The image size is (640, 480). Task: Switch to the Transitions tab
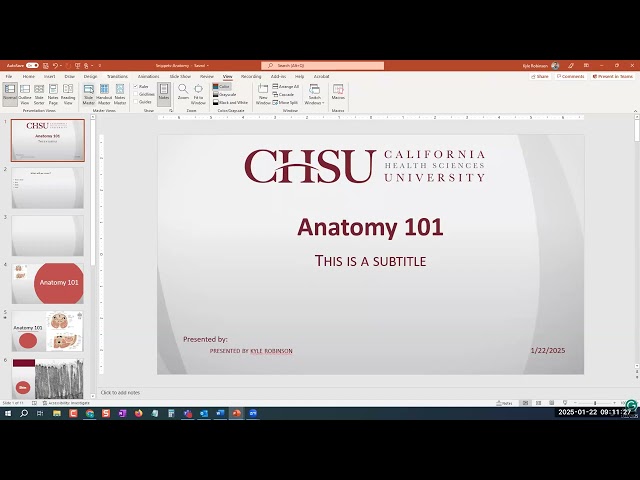coord(117,76)
